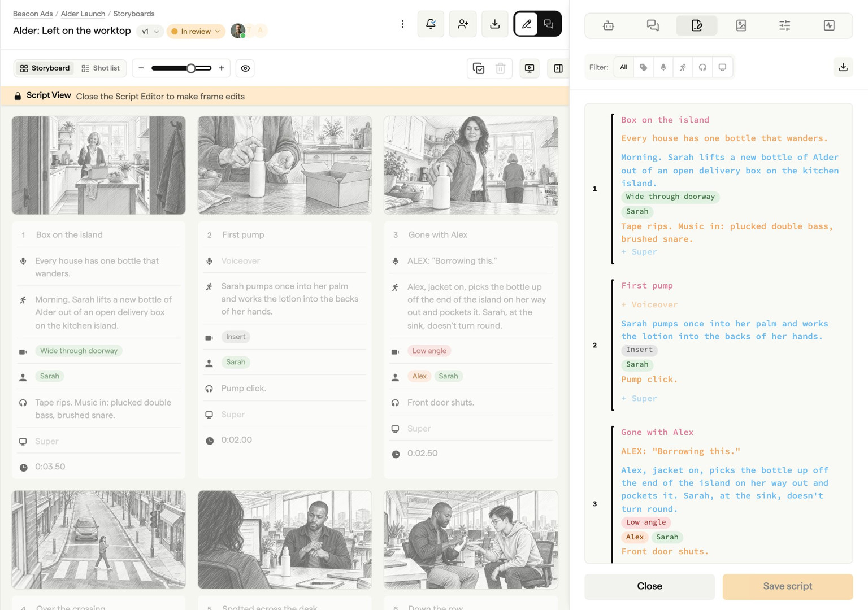Open the activity tab in the side panel

pyautogui.click(x=829, y=25)
